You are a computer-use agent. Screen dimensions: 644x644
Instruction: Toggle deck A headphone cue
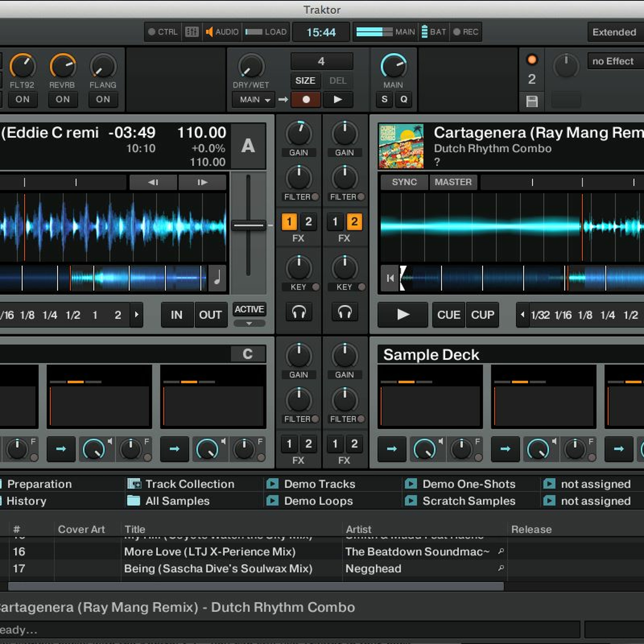tap(299, 312)
